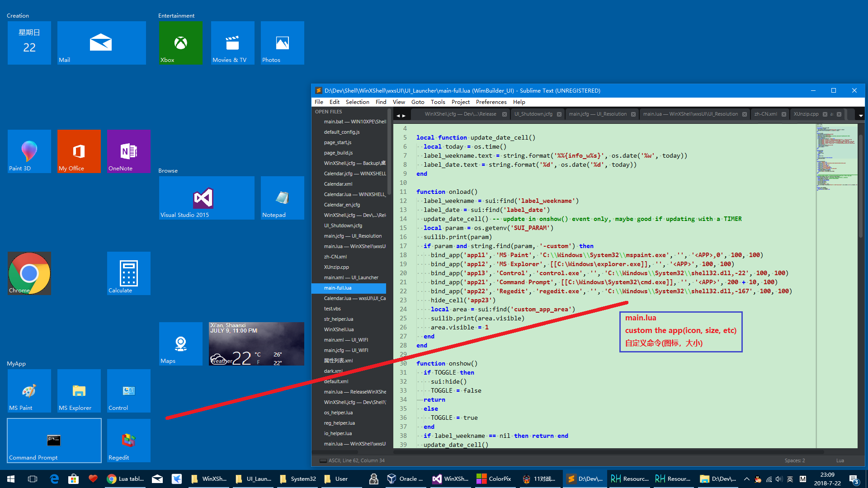The image size is (868, 488).
Task: Open the calendar date tile showing 22
Action: [x=29, y=43]
